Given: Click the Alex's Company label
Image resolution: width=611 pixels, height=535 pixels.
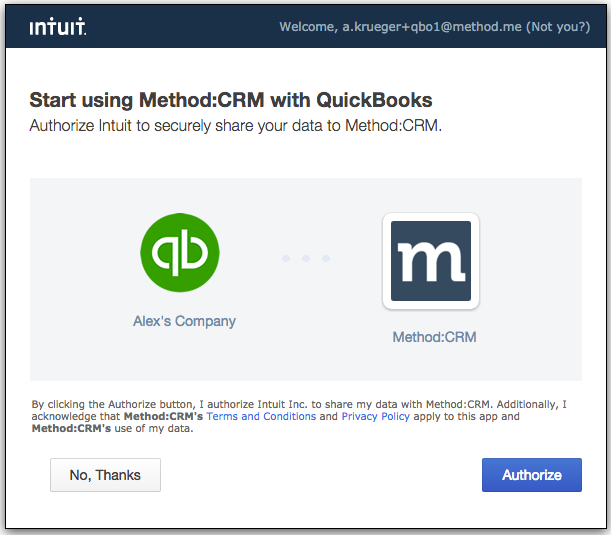Looking at the screenshot, I should tap(184, 321).
